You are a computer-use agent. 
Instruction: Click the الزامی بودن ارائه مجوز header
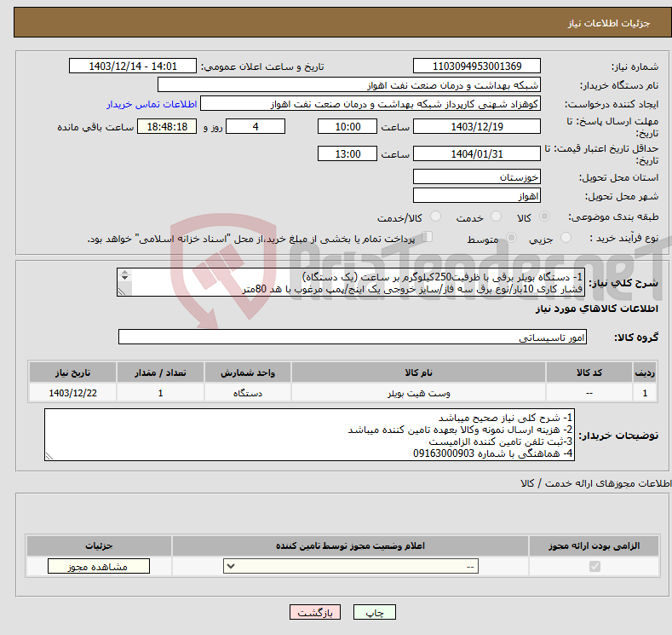594,546
